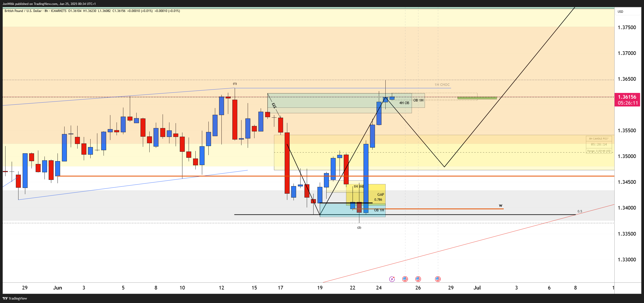
Task: Click the 1.34000 price axis label
Action: tap(627, 208)
